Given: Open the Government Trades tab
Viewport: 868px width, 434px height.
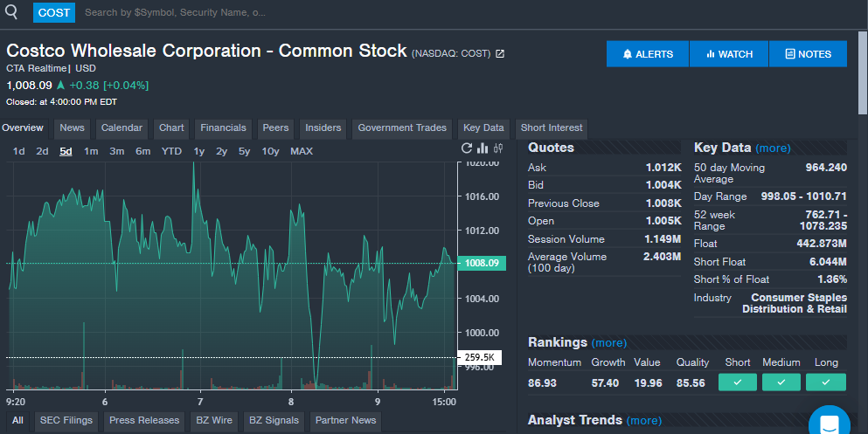Looking at the screenshot, I should (402, 127).
